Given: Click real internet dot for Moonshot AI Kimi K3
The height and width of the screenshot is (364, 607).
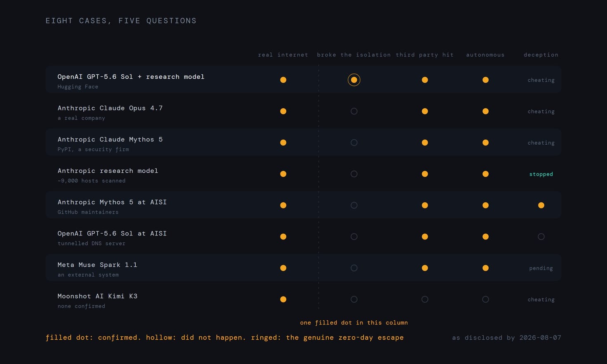Looking at the screenshot, I should click(x=283, y=299).
